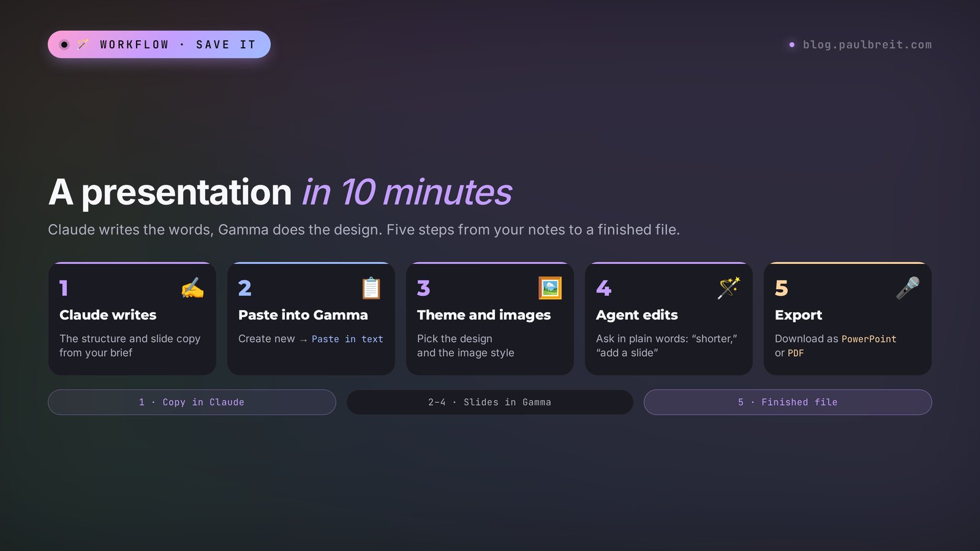
Task: Click the purple dot beside blog.paulbreit.com
Action: click(x=792, y=45)
